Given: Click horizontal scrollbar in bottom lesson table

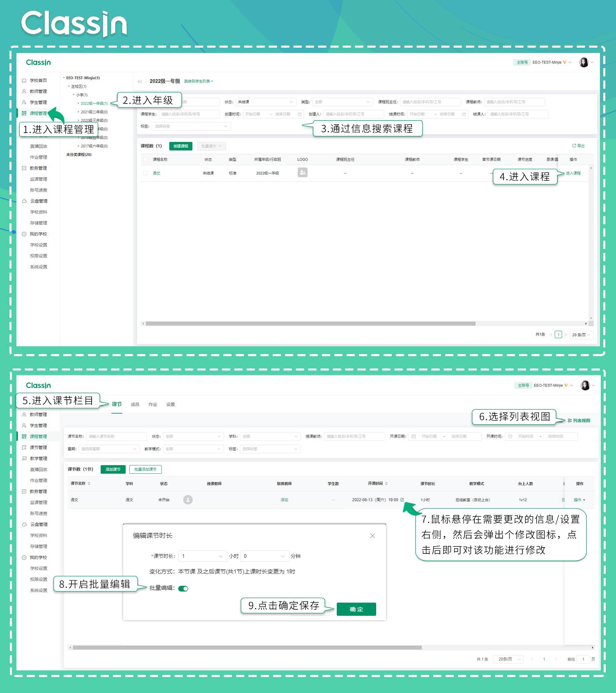Looking at the screenshot, I should tap(247, 648).
